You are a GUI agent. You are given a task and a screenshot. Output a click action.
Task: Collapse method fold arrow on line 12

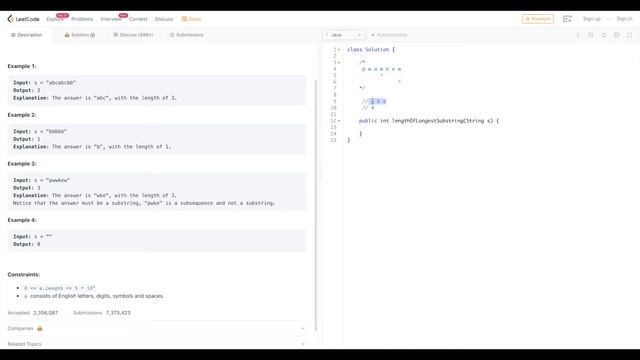click(339, 121)
